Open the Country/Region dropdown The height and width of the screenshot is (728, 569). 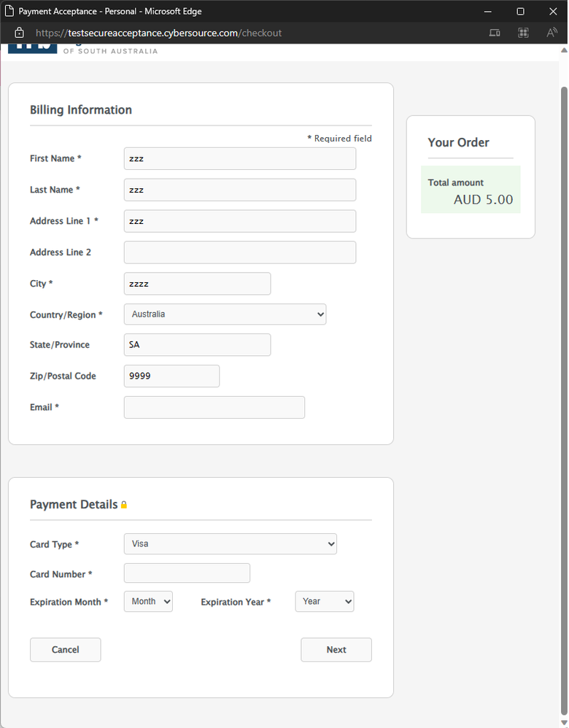[x=225, y=314]
